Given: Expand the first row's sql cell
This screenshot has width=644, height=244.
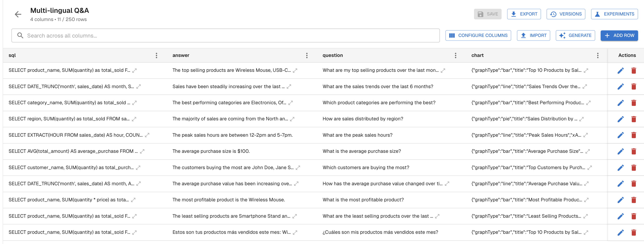Looking at the screenshot, I should [134, 70].
